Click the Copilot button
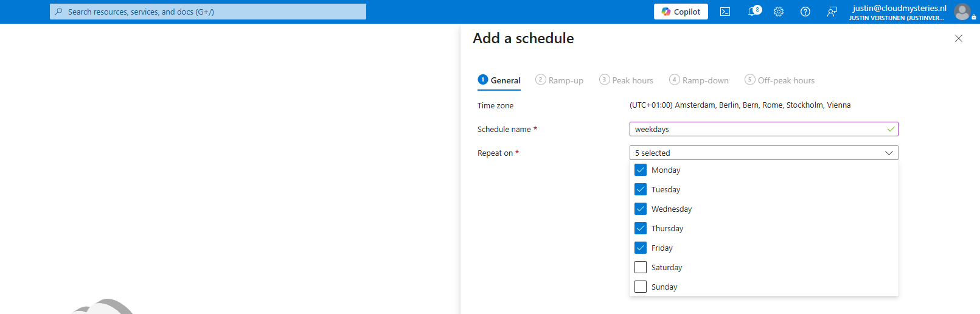The width and height of the screenshot is (980, 314). [x=681, y=12]
